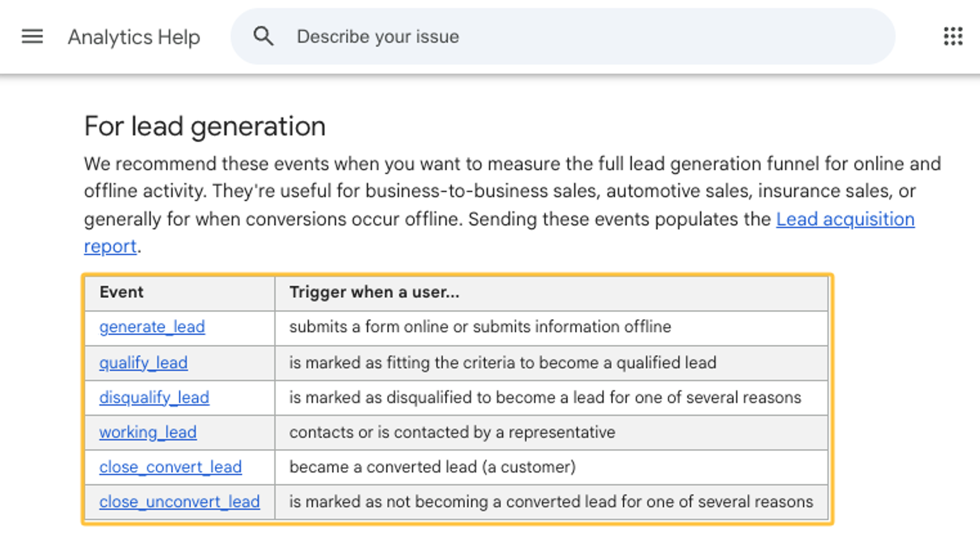Viewport: 980px width, 552px height.
Task: Open the close_convert_lead event link
Action: pos(170,467)
